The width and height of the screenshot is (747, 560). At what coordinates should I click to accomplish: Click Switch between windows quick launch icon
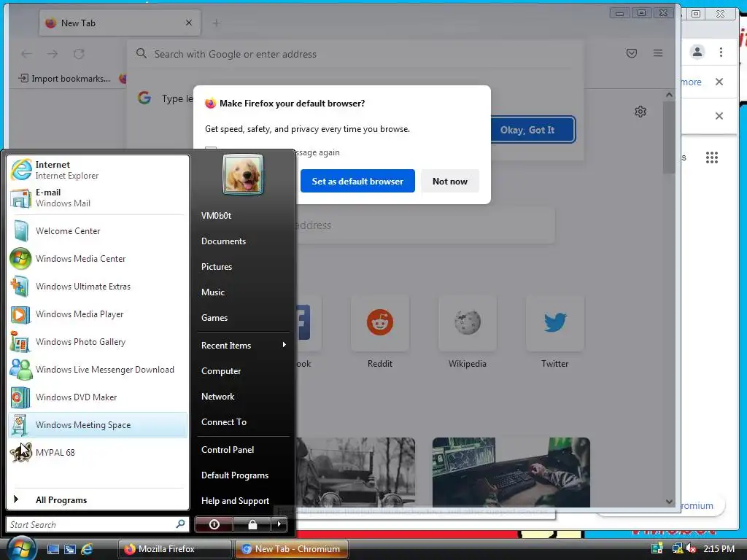tap(70, 549)
